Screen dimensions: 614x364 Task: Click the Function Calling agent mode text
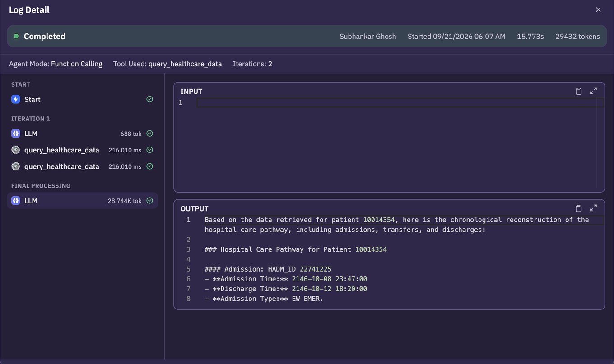click(77, 64)
